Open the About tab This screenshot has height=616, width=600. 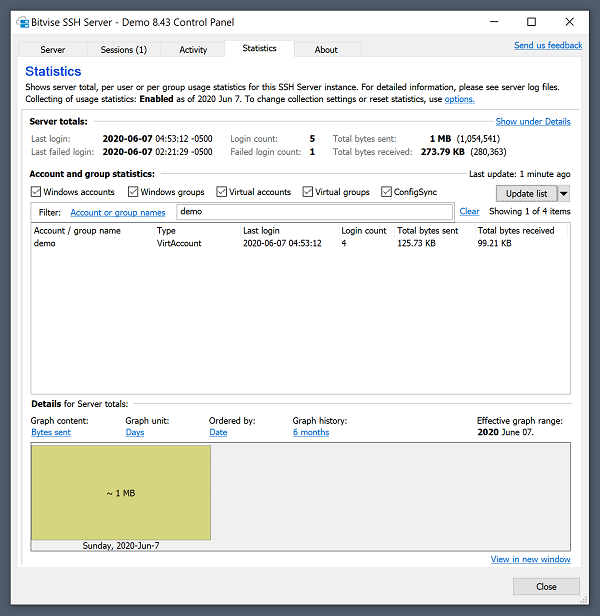(x=326, y=50)
